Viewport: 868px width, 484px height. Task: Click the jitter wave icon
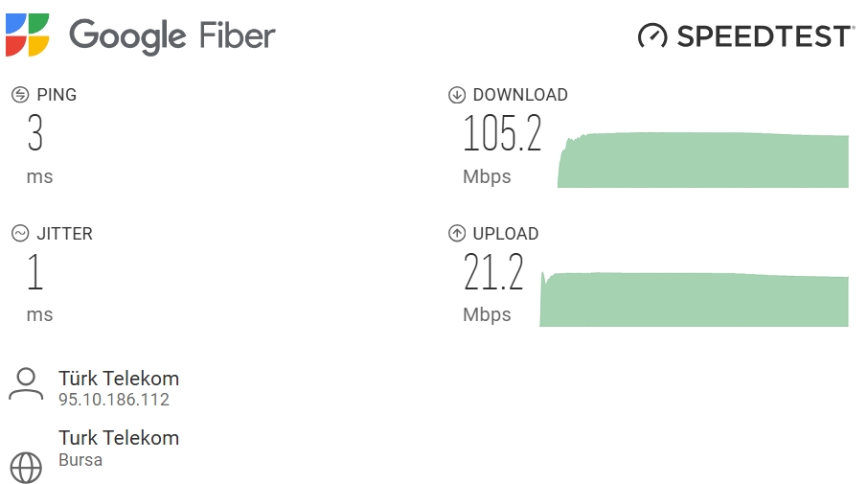20,233
